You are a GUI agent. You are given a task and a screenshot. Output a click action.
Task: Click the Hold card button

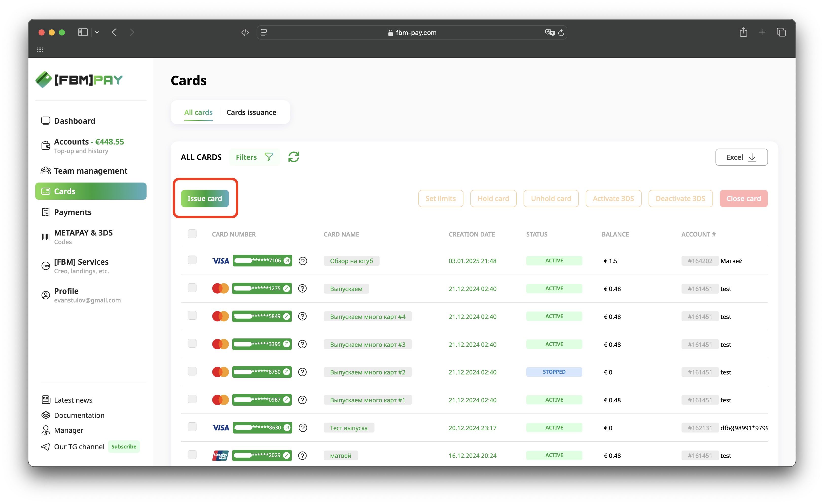[493, 198]
